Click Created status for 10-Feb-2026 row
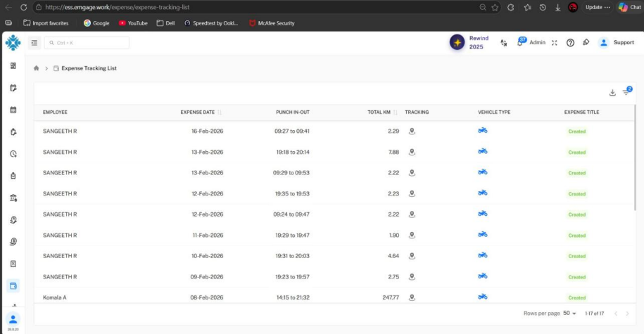 tap(576, 256)
